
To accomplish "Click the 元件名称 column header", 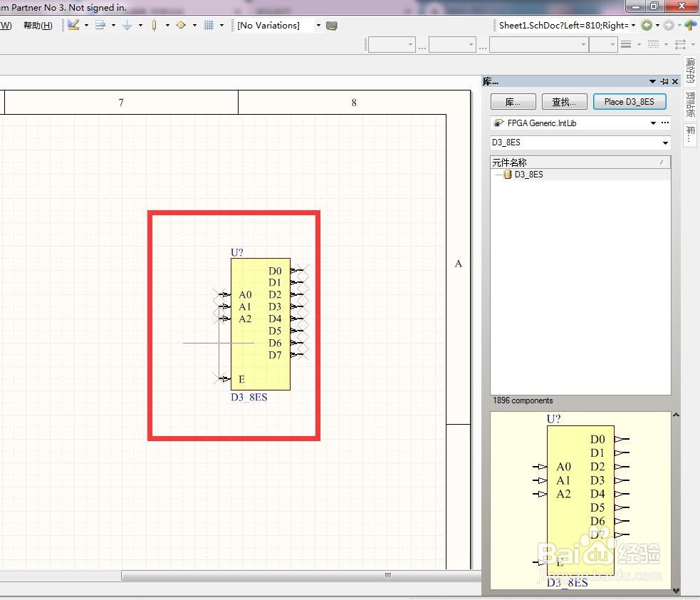I will coord(580,162).
